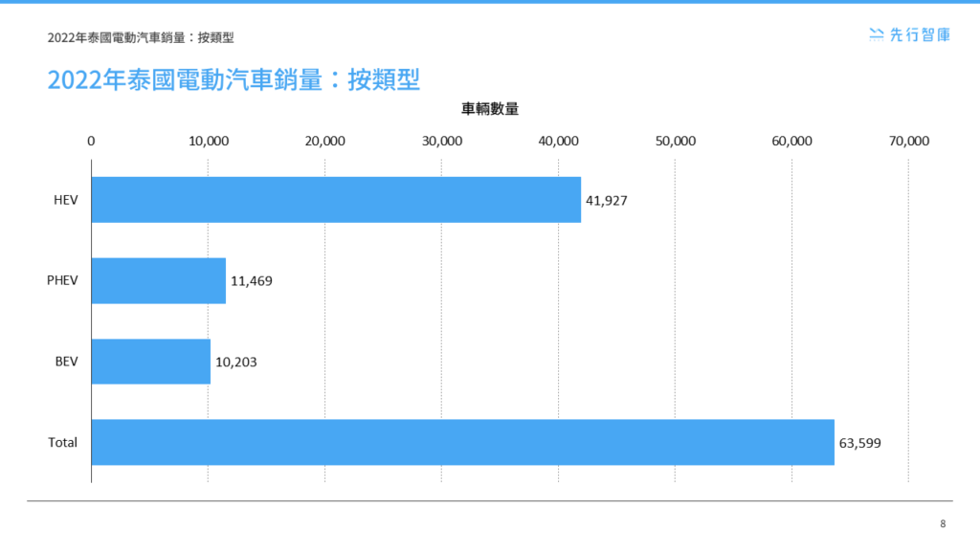The height and width of the screenshot is (551, 980).
Task: Click the BEV bar
Action: (151, 362)
